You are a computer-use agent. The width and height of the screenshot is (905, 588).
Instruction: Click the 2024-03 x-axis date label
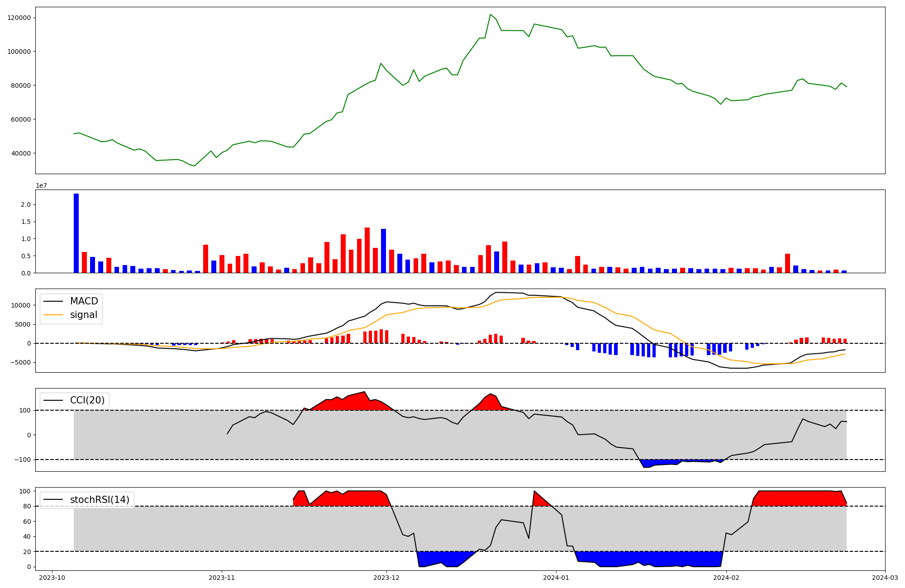coord(885,578)
